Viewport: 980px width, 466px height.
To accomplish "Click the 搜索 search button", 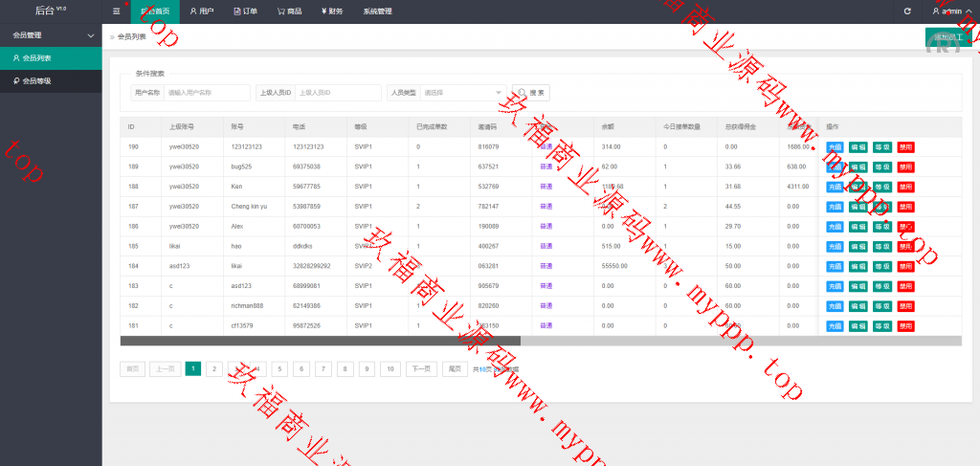I will [x=530, y=93].
